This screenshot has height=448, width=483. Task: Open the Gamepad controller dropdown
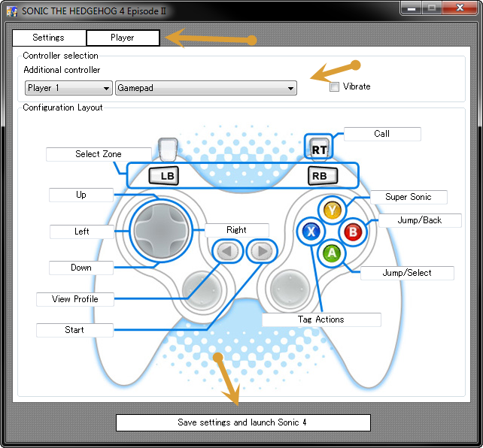(x=206, y=88)
